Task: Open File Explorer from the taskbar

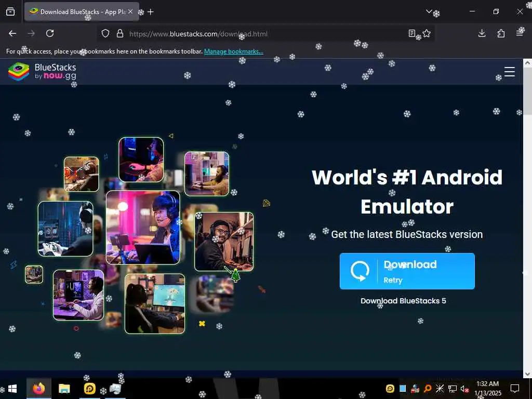Action: pyautogui.click(x=64, y=389)
